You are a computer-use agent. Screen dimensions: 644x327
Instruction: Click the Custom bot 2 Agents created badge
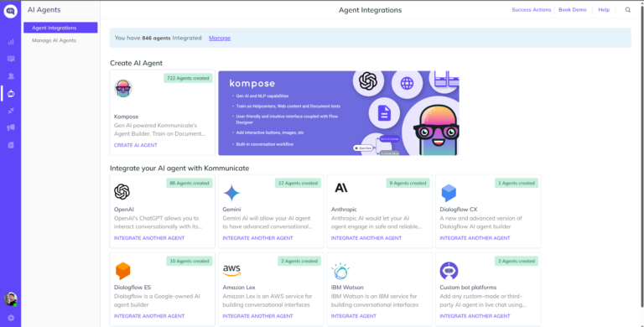click(x=517, y=262)
